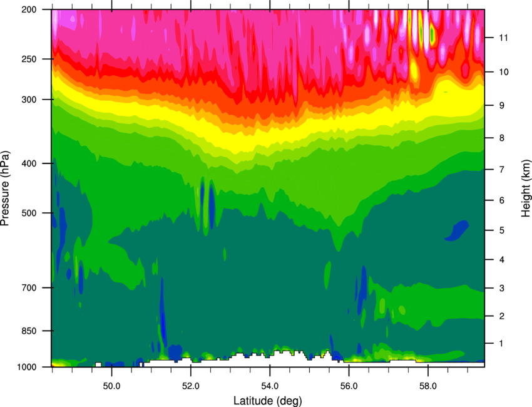The width and height of the screenshot is (532, 407).
Task: Click the 52.0 latitude tick label
Action: (191, 386)
